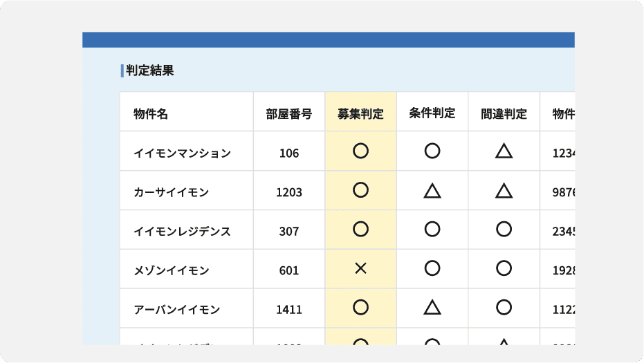Click the 部屋番号 column header
The width and height of the screenshot is (644, 363).
coord(288,114)
